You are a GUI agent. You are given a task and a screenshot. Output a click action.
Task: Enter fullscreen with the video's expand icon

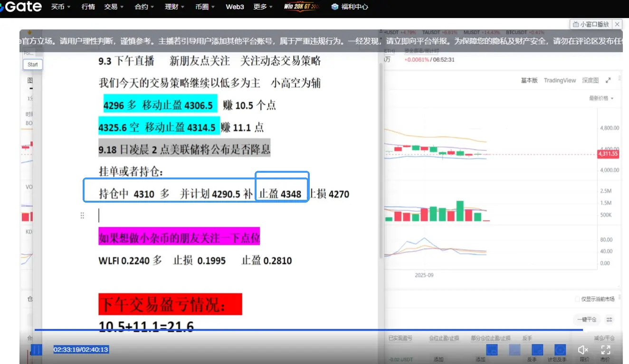click(606, 350)
